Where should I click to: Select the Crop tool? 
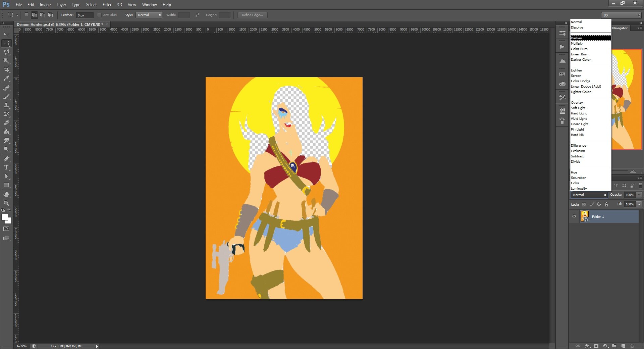6,69
